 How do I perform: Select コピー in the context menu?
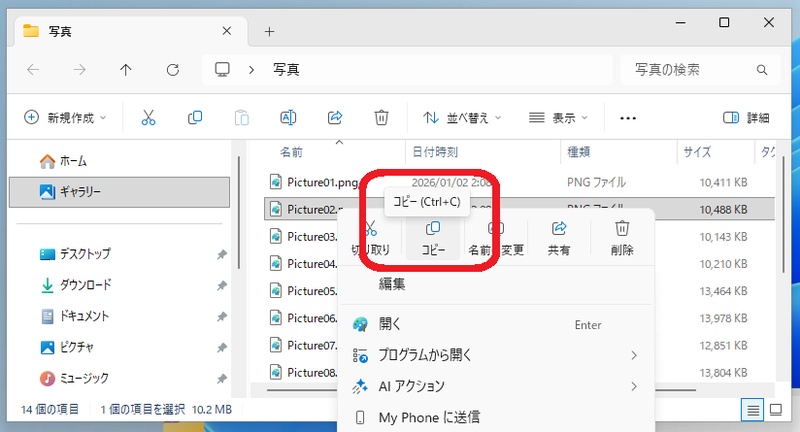433,237
